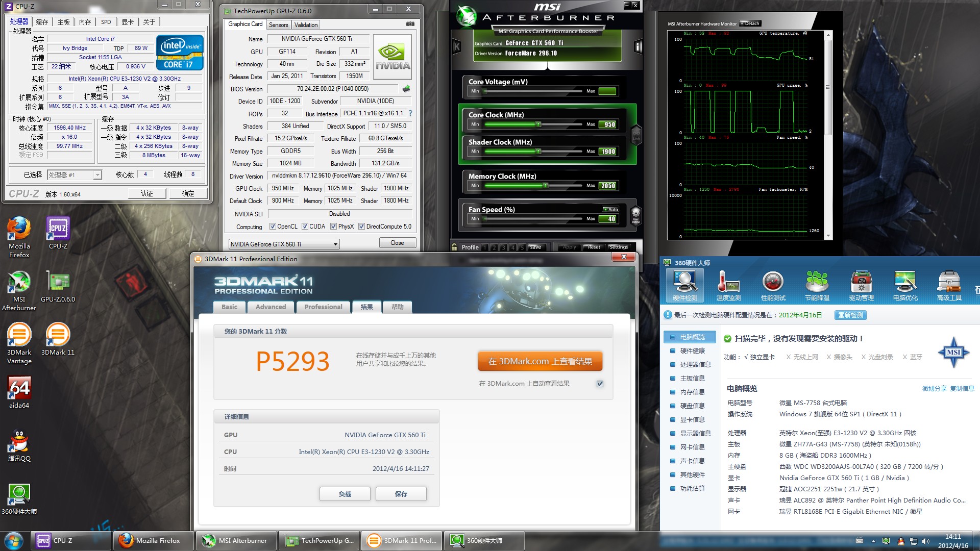
Task: Switch to the Sensors tab in GPU-Z
Action: tap(278, 24)
